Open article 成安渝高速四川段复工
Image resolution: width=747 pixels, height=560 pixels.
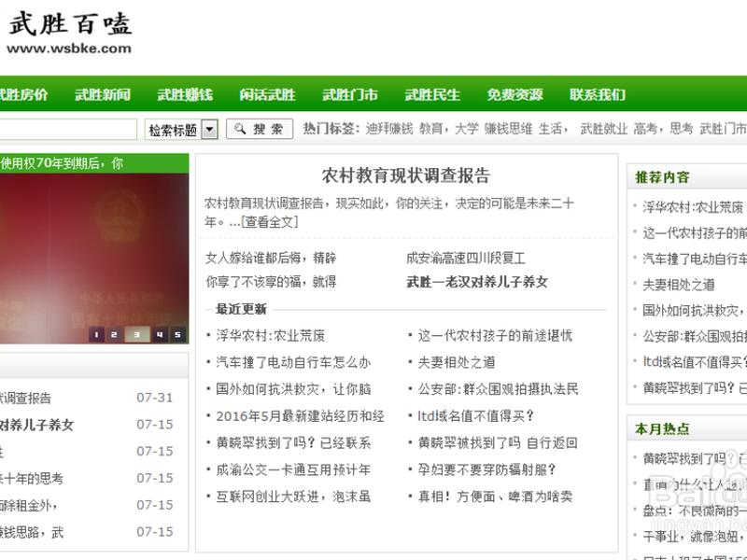tap(465, 259)
